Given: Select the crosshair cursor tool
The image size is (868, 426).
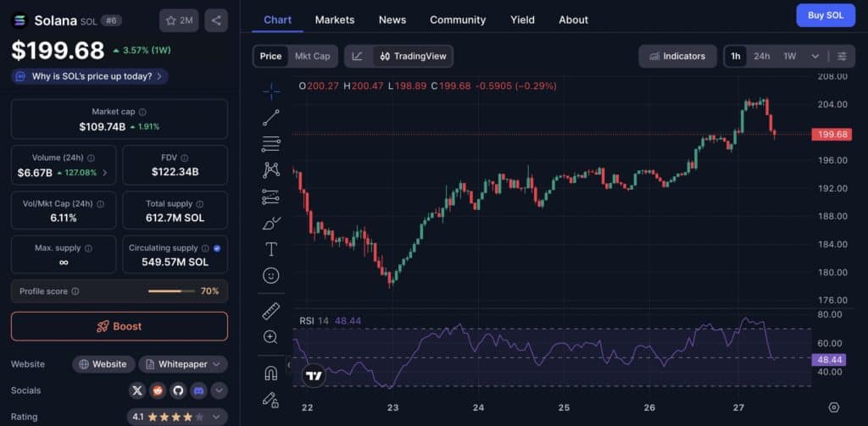Looking at the screenshot, I should point(271,91).
